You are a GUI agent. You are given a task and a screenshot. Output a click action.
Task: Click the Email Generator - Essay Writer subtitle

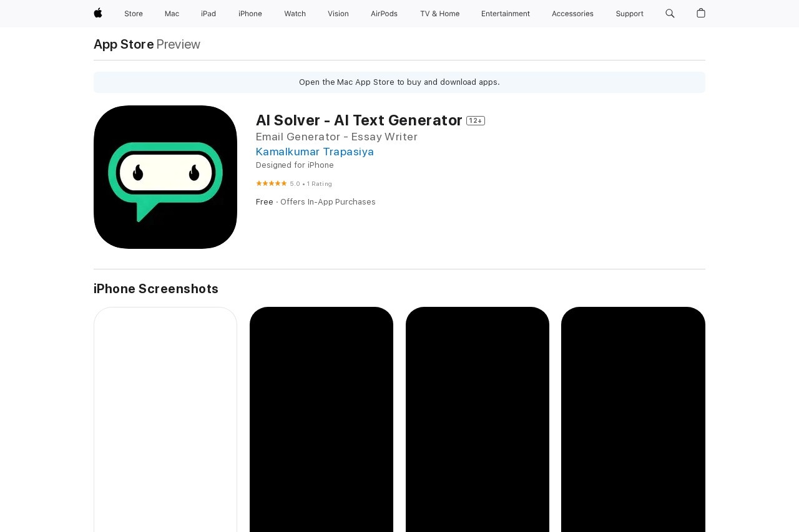336,137
